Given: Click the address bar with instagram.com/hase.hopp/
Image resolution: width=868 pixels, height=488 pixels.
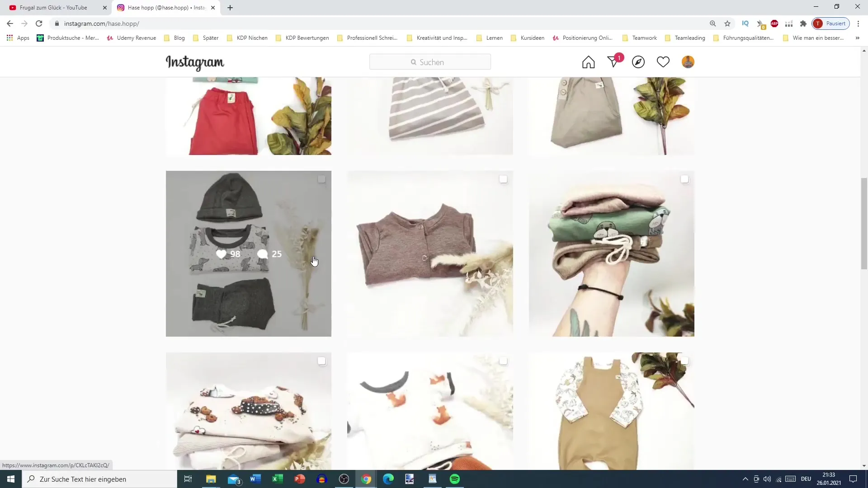Looking at the screenshot, I should [380, 23].
